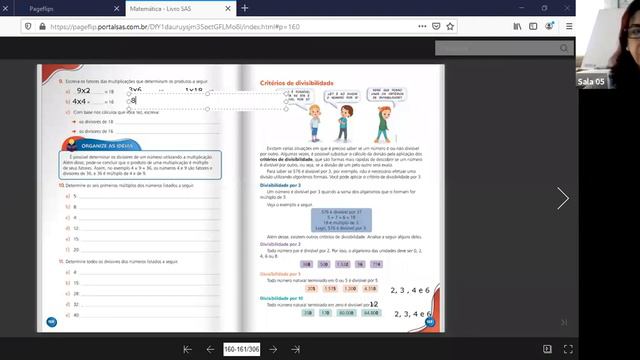640x360 pixels.
Task: Open the Firefox hamburger menu
Action: (x=569, y=27)
